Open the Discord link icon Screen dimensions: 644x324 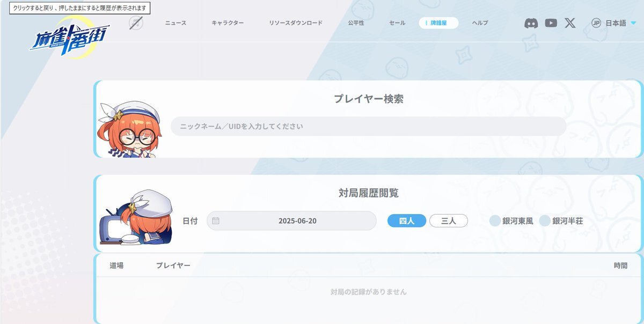coord(531,23)
